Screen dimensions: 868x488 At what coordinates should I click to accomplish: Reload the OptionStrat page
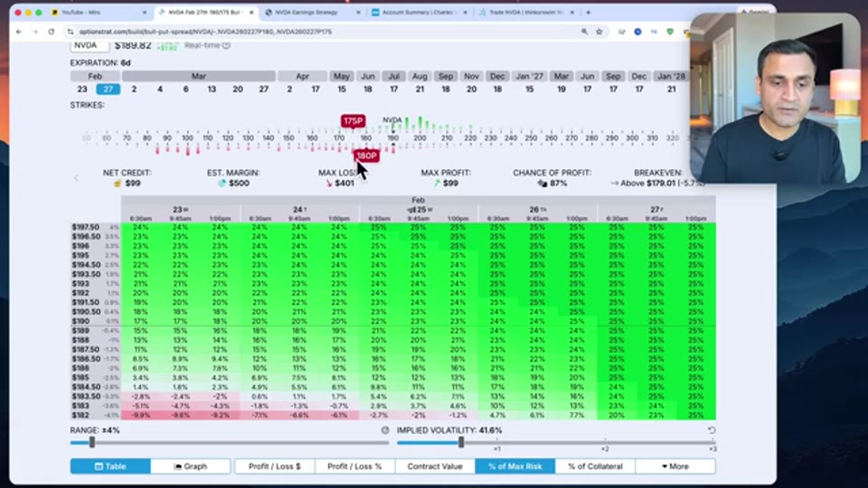click(52, 33)
